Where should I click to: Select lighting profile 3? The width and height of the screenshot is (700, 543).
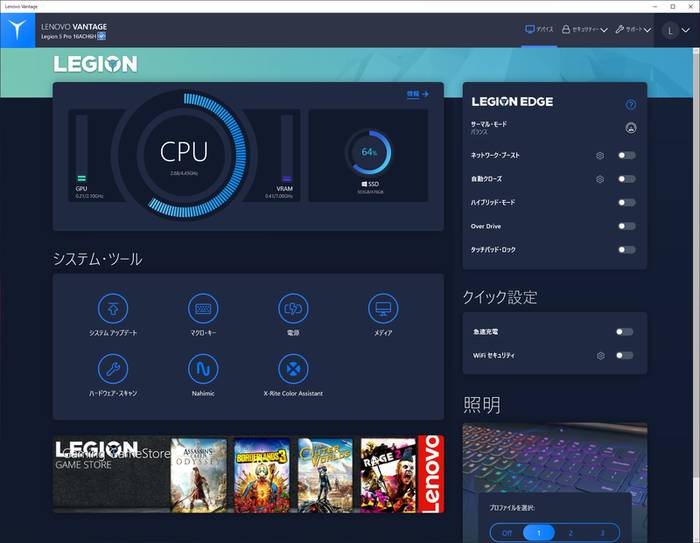tap(602, 533)
